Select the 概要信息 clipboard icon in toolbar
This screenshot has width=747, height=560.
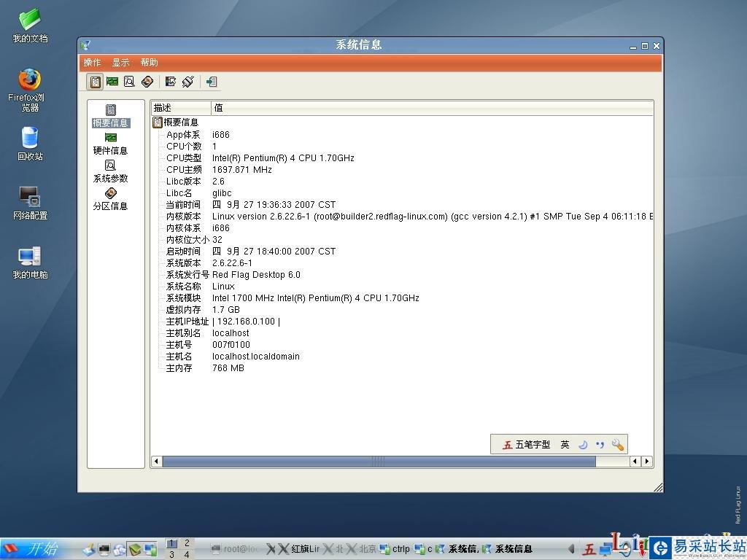tap(95, 81)
